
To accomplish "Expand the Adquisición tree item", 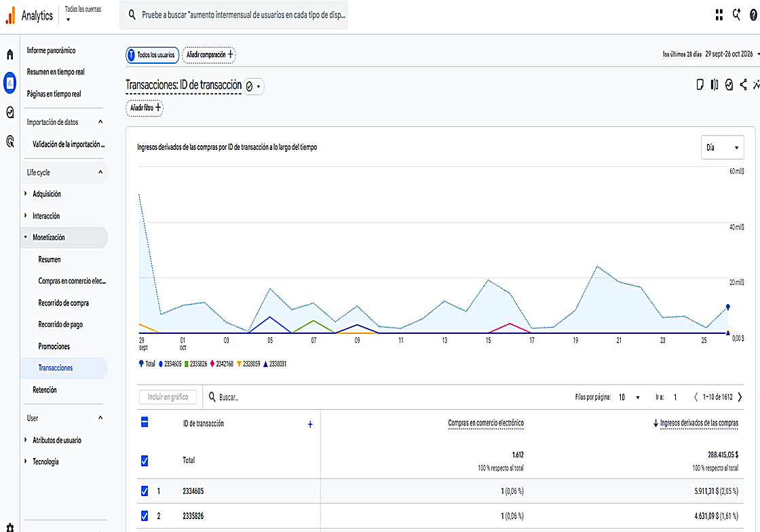I will point(26,194).
